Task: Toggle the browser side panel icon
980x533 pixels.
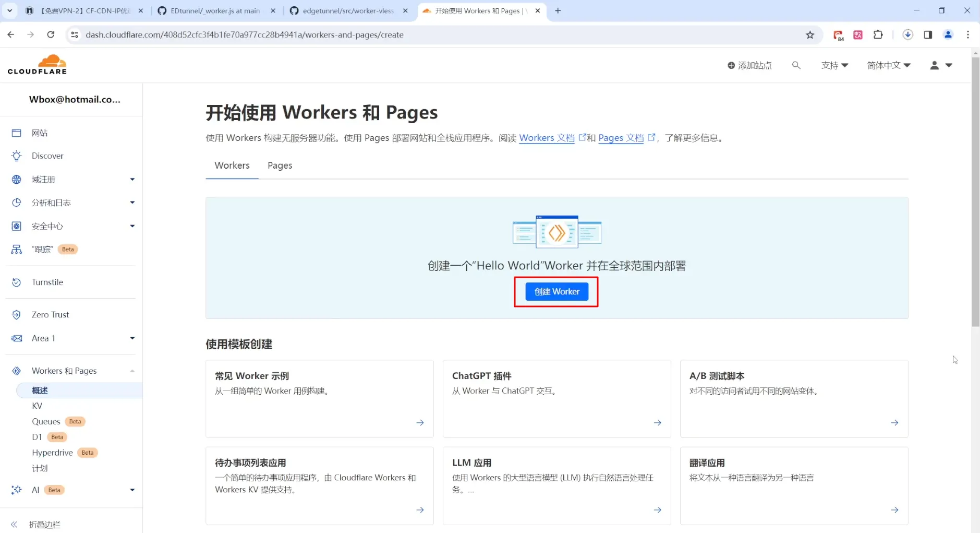Action: pyautogui.click(x=928, y=35)
